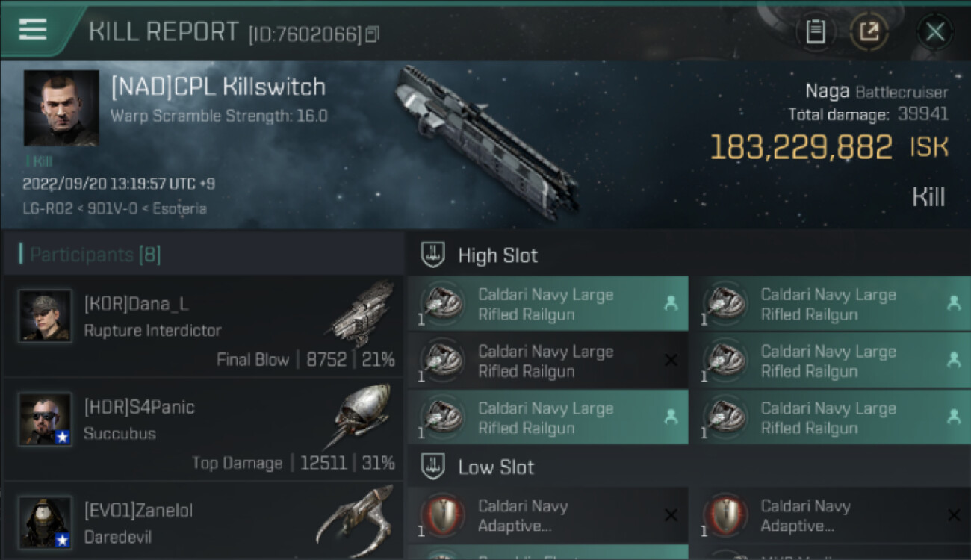This screenshot has width=971, height=560.
Task: Toggle the dropped marker on top-left Railgun
Action: (671, 303)
